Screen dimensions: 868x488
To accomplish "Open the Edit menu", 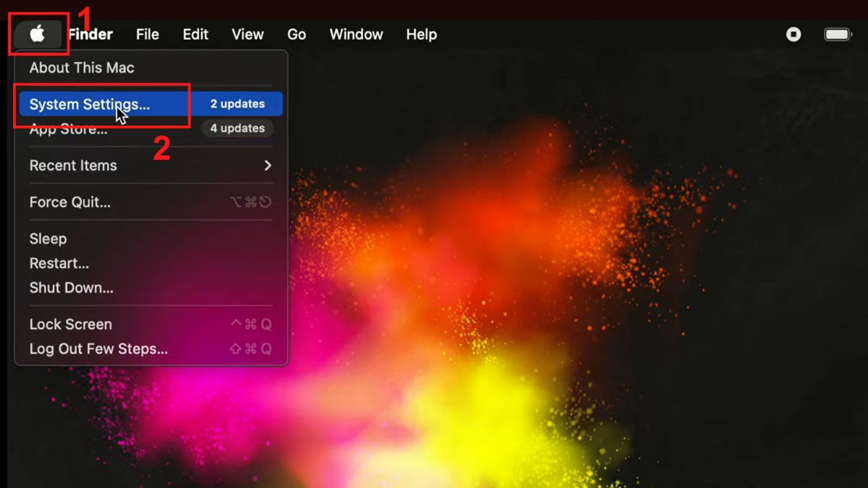I will coord(195,34).
